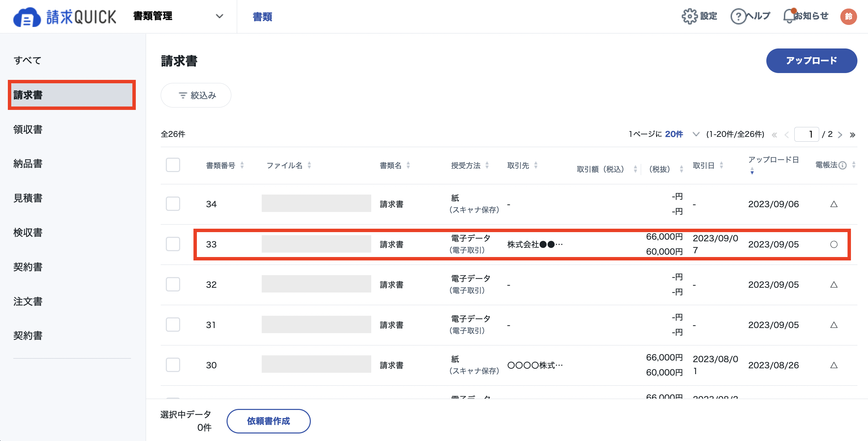Open the help question mark icon
Screen dimensions: 868x441
[738, 16]
